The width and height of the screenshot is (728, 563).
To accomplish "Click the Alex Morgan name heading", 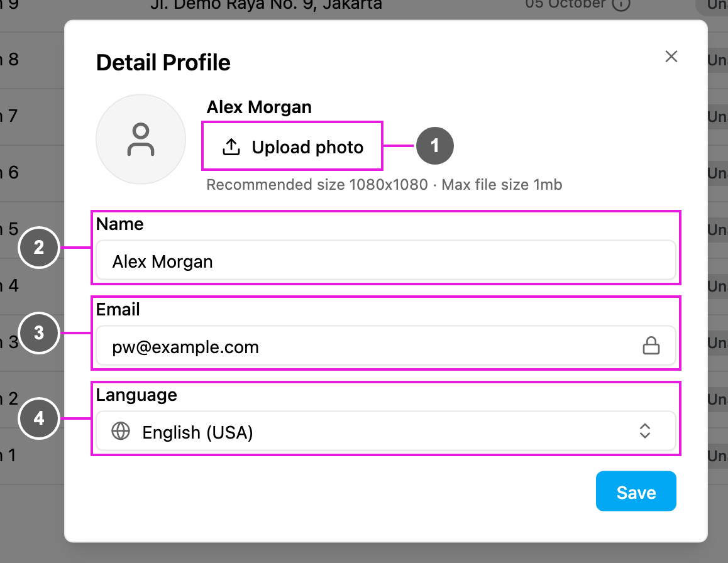I will pos(259,107).
